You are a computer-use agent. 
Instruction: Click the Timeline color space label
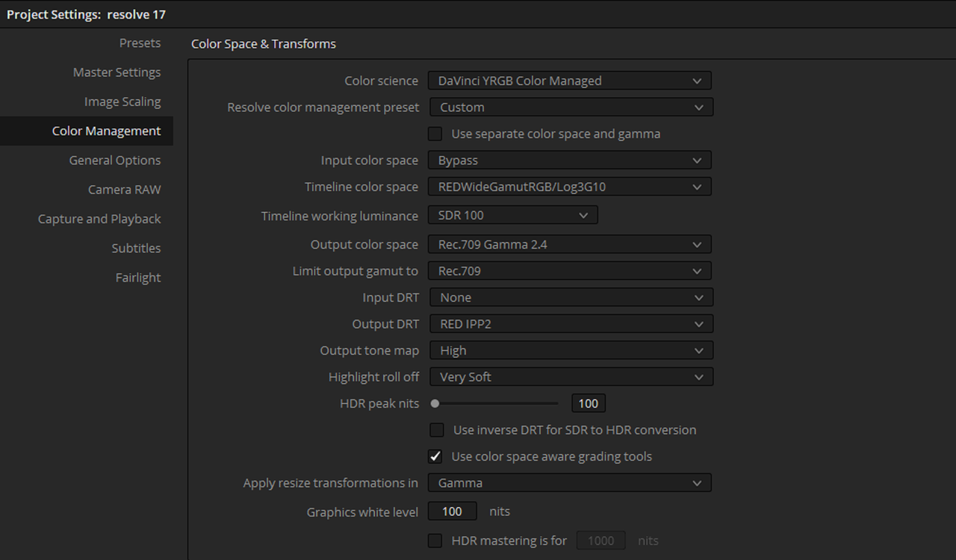tap(361, 187)
